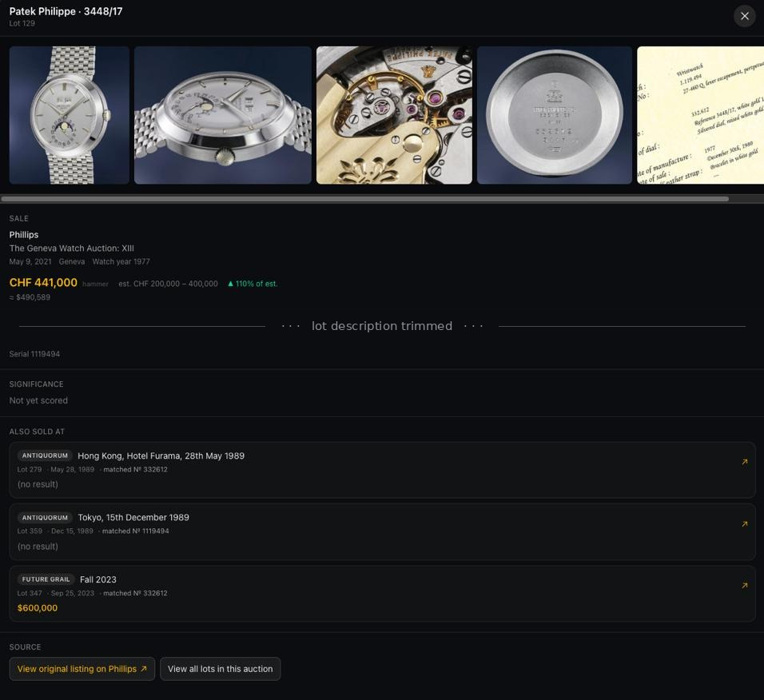Viewport: 764px width, 700px height.
Task: Open angled side view watch thumbnail
Action: coord(223,115)
